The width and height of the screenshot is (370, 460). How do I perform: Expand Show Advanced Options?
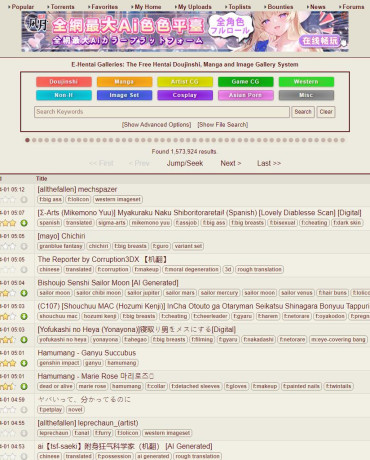[x=156, y=125]
